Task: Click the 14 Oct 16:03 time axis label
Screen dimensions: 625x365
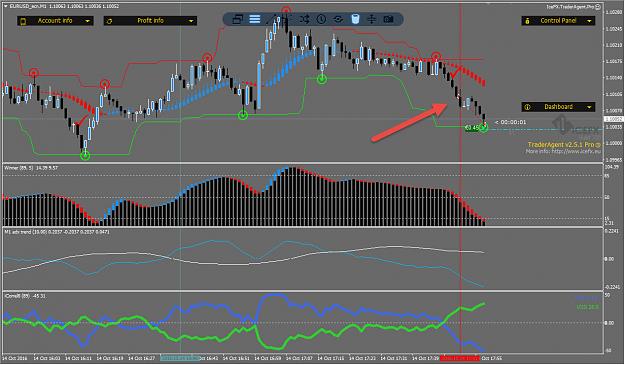Action: coord(47,359)
